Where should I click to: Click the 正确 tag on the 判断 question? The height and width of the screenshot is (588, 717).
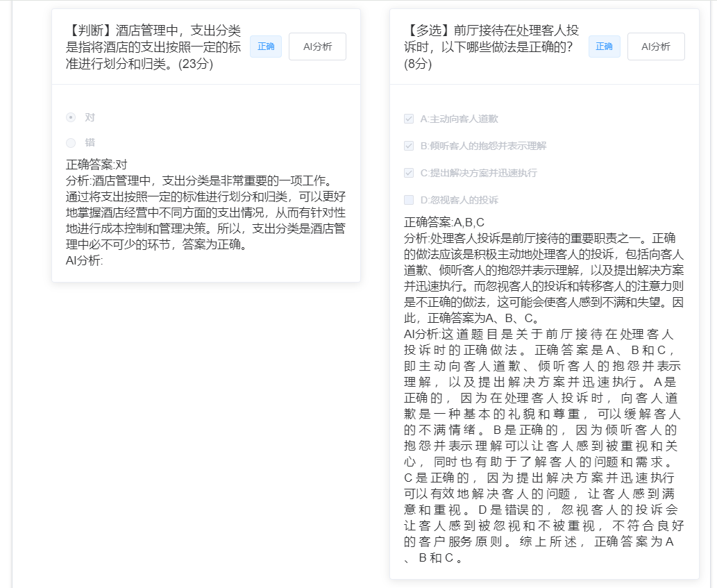coord(266,47)
